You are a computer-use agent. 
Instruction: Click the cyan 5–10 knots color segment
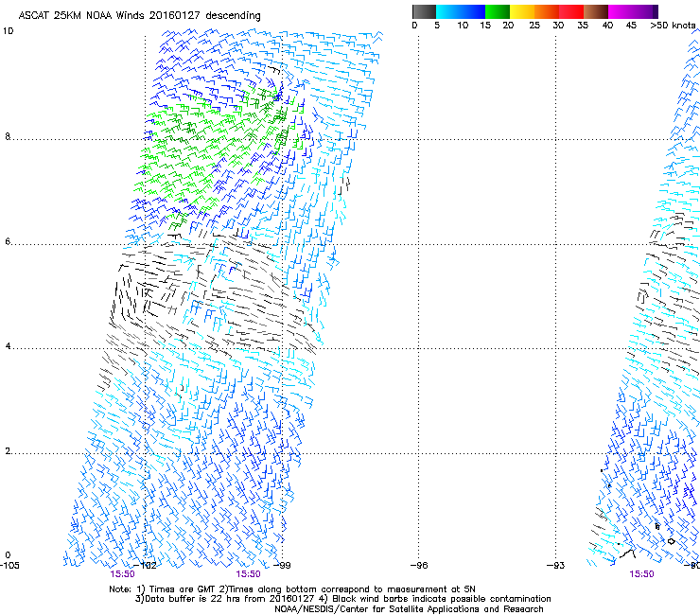[448, 11]
